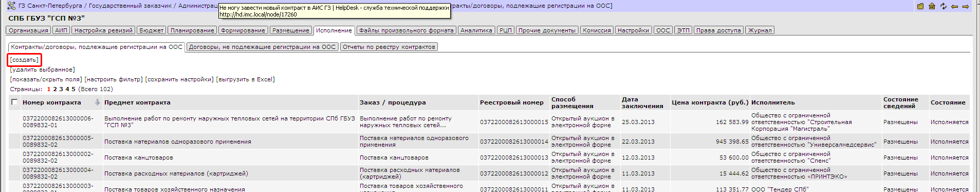
Task: Open the Права доступа tab
Action: click(x=718, y=30)
